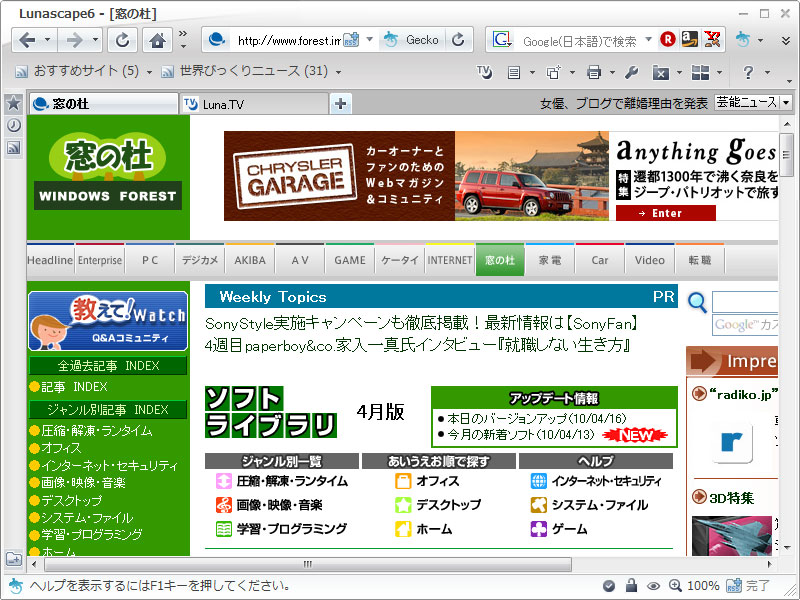Click the new window/duplicate tab icon

[554, 72]
